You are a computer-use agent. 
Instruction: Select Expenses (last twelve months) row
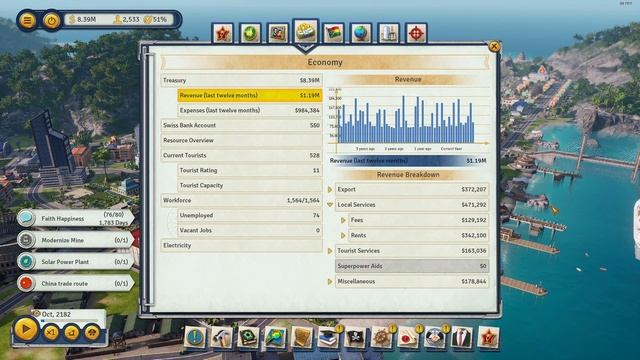(x=250, y=111)
